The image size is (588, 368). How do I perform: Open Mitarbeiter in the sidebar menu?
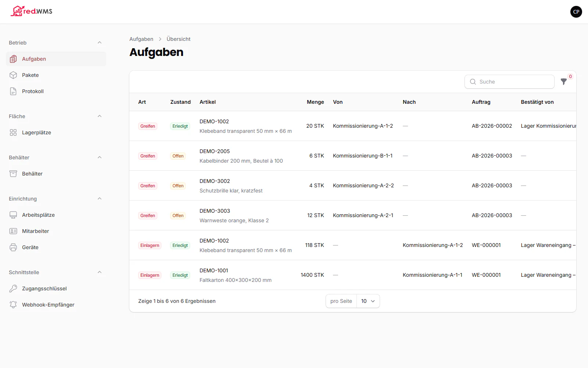coord(56,231)
